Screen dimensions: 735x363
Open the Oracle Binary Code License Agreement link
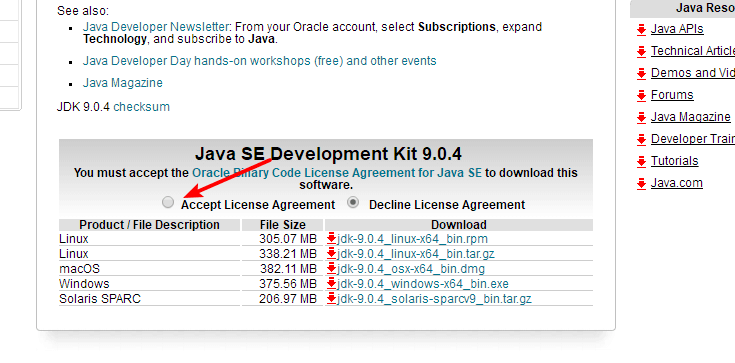point(337,173)
